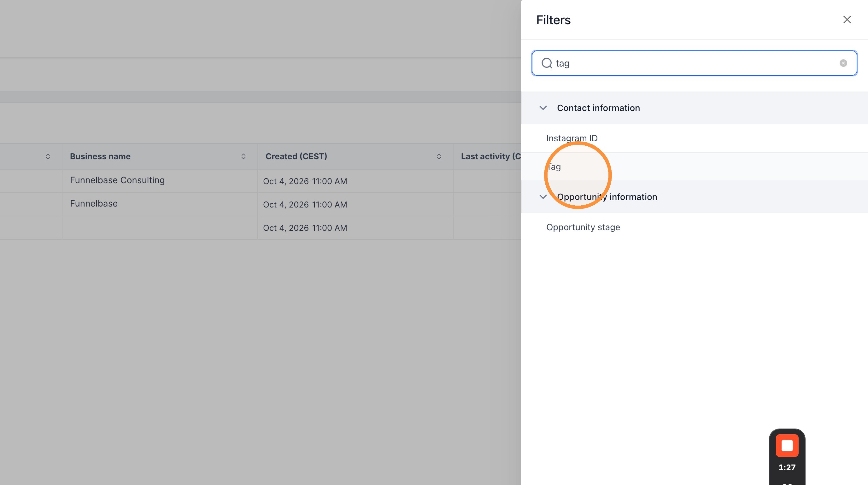
Task: Click the Last activity column header
Action: point(490,156)
